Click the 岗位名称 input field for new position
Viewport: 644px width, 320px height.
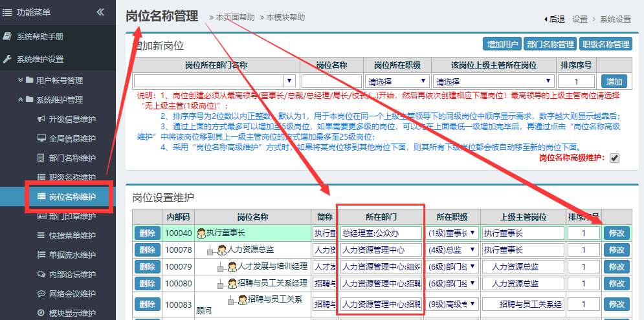(331, 81)
